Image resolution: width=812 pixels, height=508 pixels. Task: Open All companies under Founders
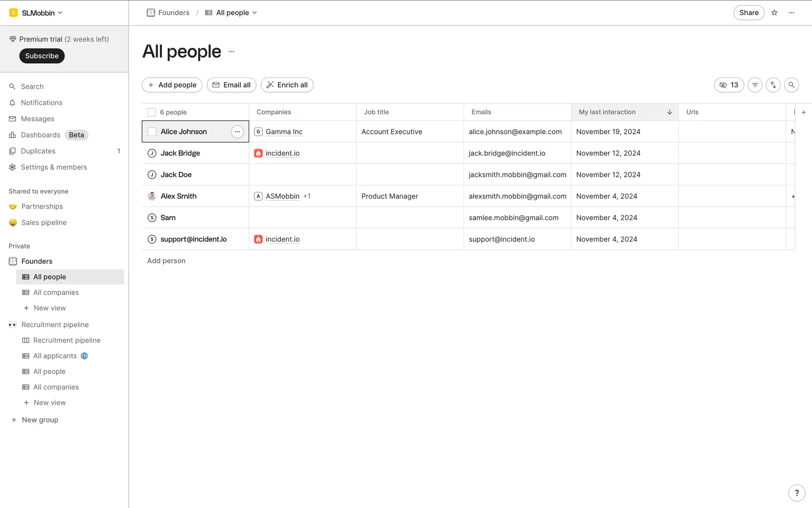pyautogui.click(x=56, y=293)
